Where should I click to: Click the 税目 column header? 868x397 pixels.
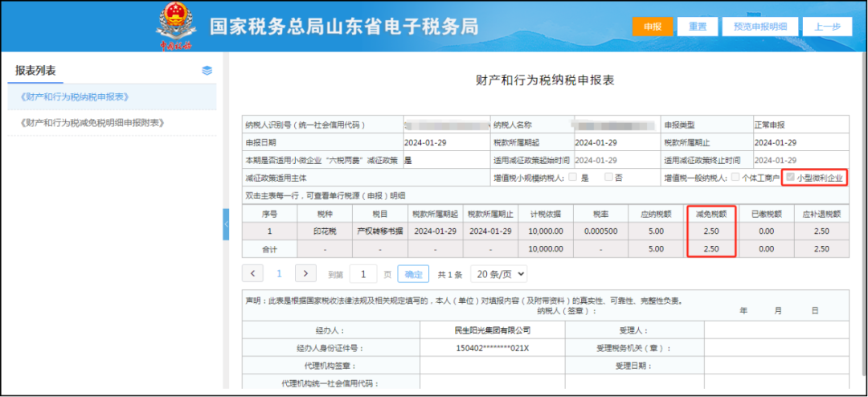(379, 215)
